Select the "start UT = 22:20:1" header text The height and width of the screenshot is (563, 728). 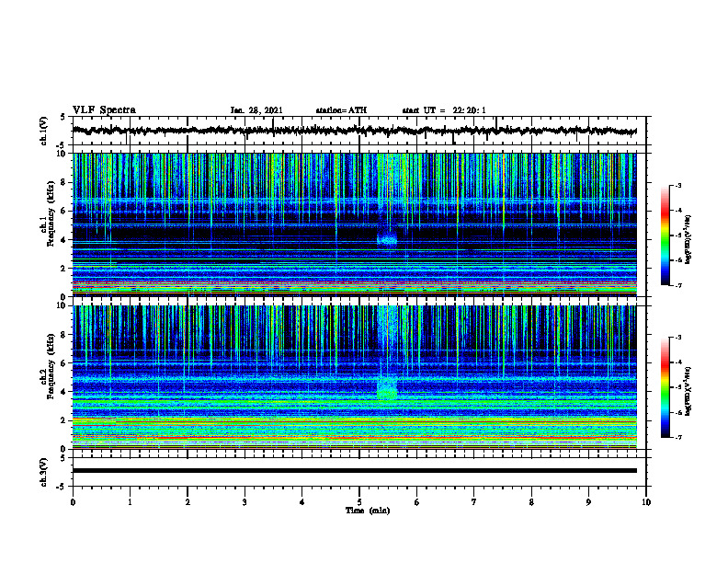444,110
